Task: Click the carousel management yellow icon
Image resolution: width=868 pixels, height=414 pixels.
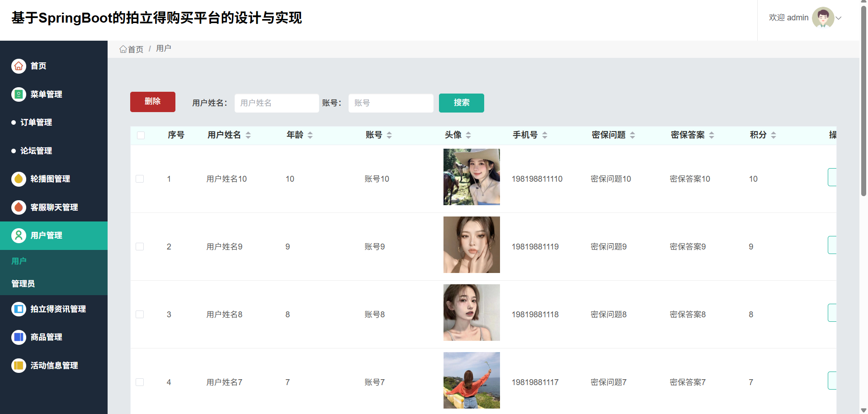Action: coord(19,179)
